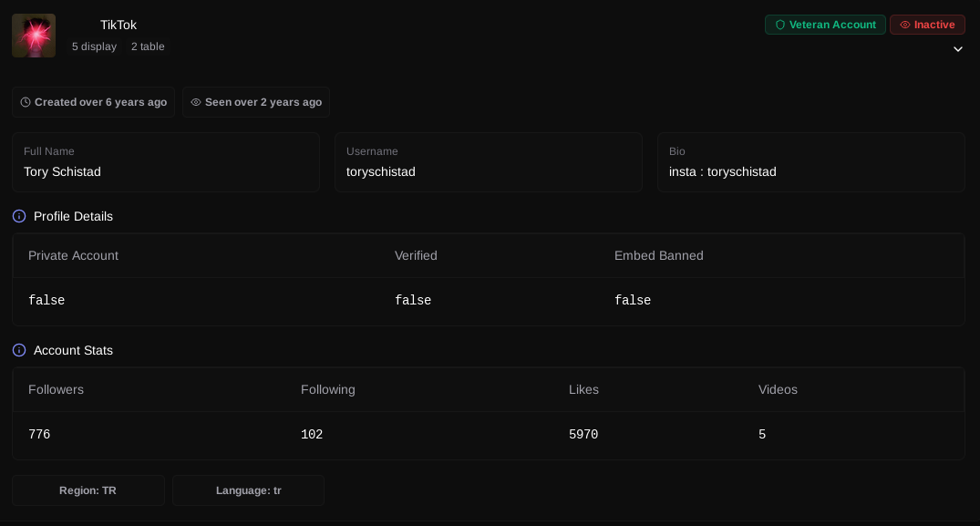Click the shield icon in Veteran Account badge

coord(780,25)
